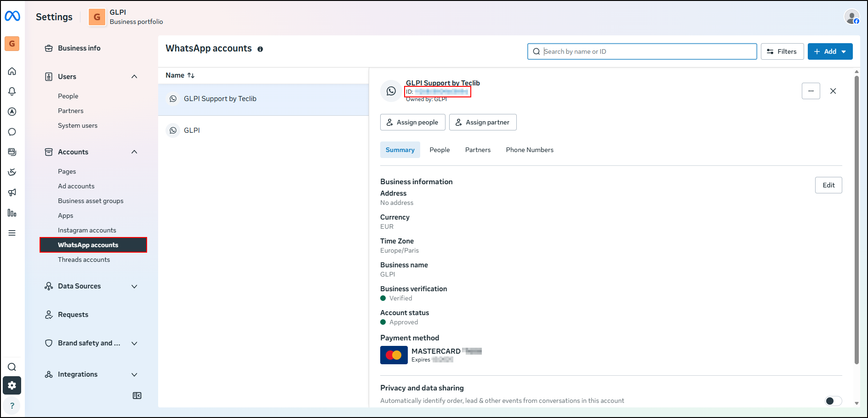Click the megaphone ads icon
The image size is (868, 418).
[x=12, y=192]
